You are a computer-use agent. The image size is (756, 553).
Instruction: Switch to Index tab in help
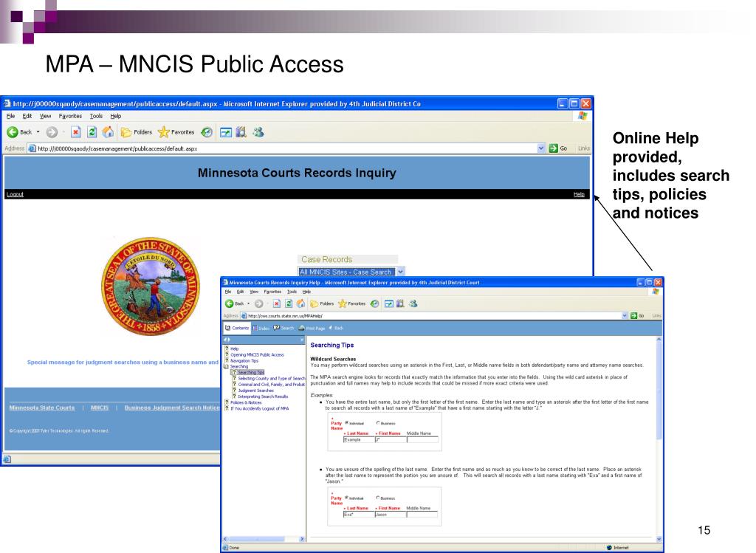pyautogui.click(x=261, y=329)
